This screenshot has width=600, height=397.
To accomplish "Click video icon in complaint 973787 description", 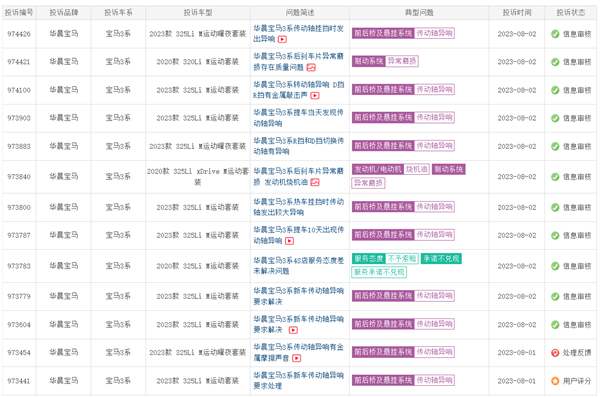I will [x=290, y=241].
